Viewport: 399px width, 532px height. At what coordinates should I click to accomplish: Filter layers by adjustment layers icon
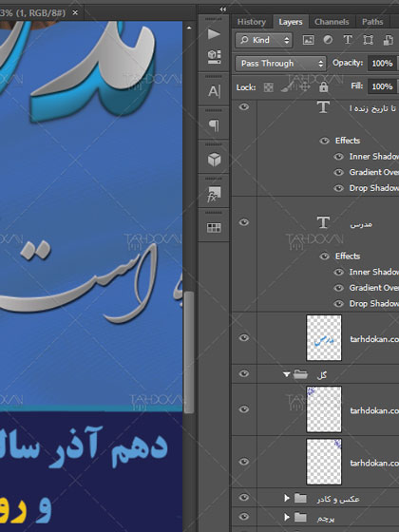pos(328,40)
